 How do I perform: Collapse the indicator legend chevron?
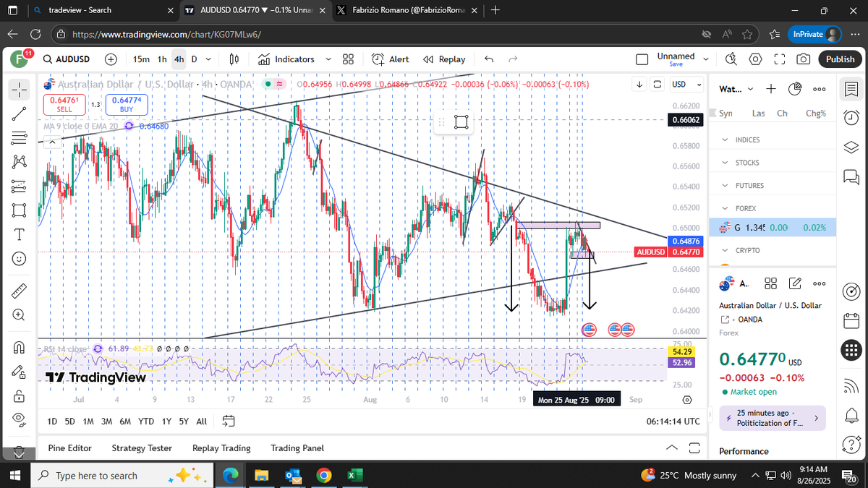pos(51,142)
